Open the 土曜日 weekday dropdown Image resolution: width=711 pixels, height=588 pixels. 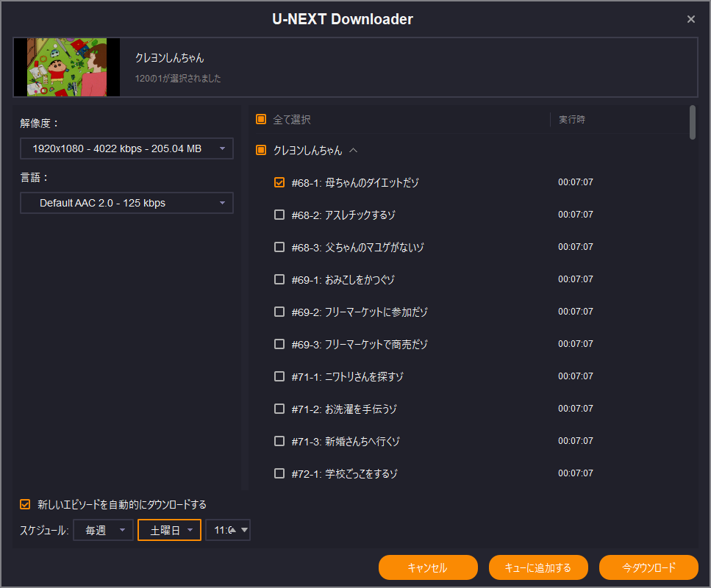pos(170,530)
